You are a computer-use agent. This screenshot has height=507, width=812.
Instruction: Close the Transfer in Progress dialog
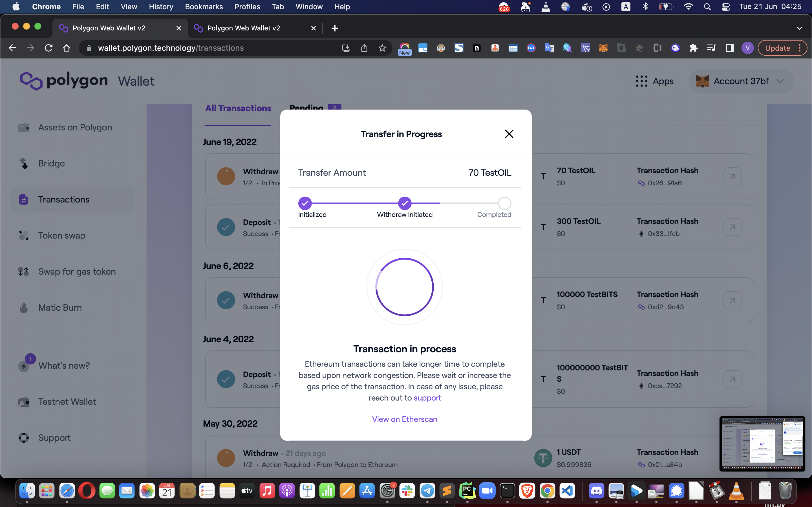[x=509, y=134]
